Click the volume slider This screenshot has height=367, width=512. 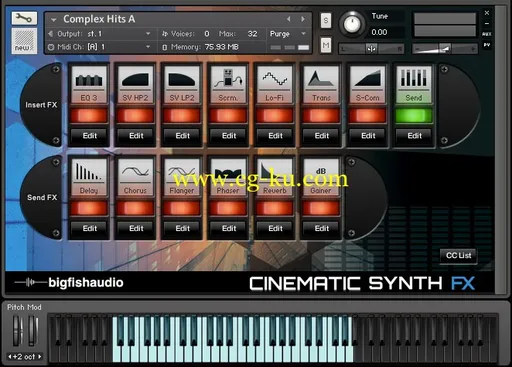445,49
